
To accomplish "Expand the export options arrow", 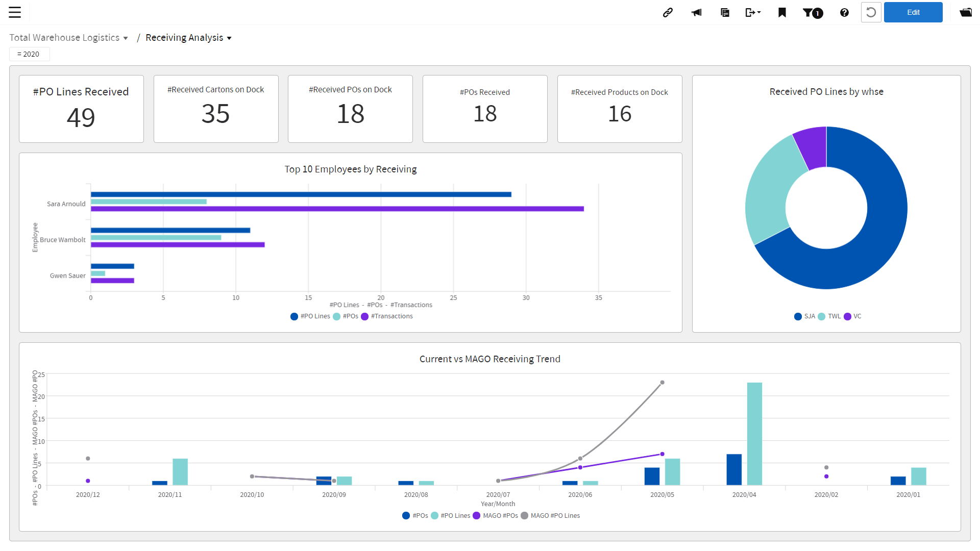I will point(758,12).
